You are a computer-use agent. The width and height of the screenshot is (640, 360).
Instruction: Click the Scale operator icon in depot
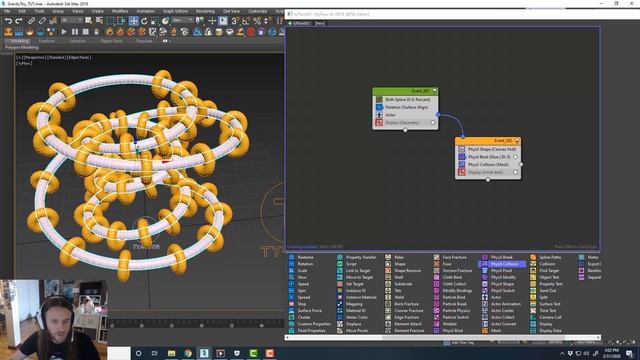(291, 271)
